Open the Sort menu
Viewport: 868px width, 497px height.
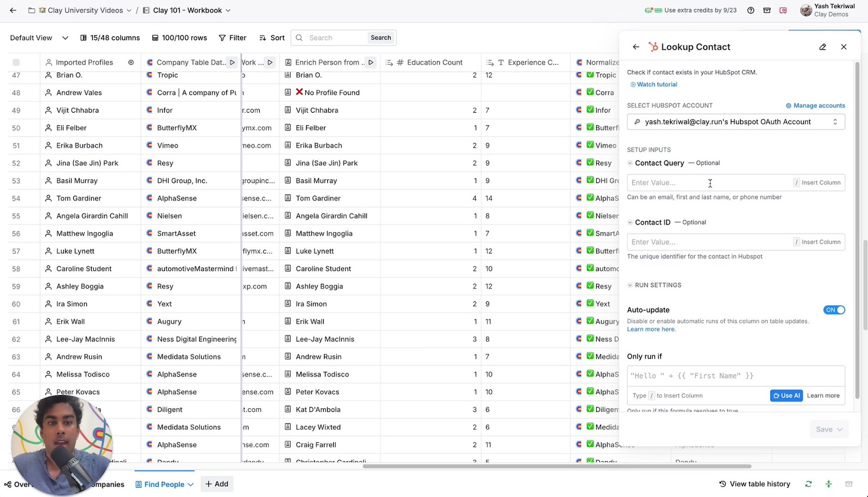point(272,38)
